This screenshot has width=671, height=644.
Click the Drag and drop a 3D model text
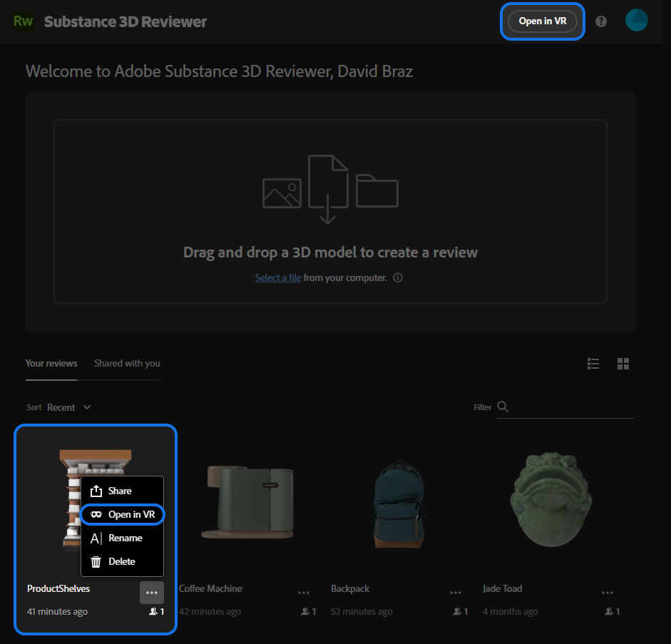pyautogui.click(x=330, y=252)
